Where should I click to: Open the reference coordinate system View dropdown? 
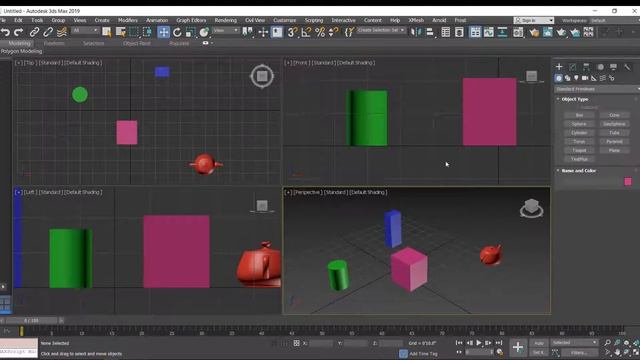point(226,31)
